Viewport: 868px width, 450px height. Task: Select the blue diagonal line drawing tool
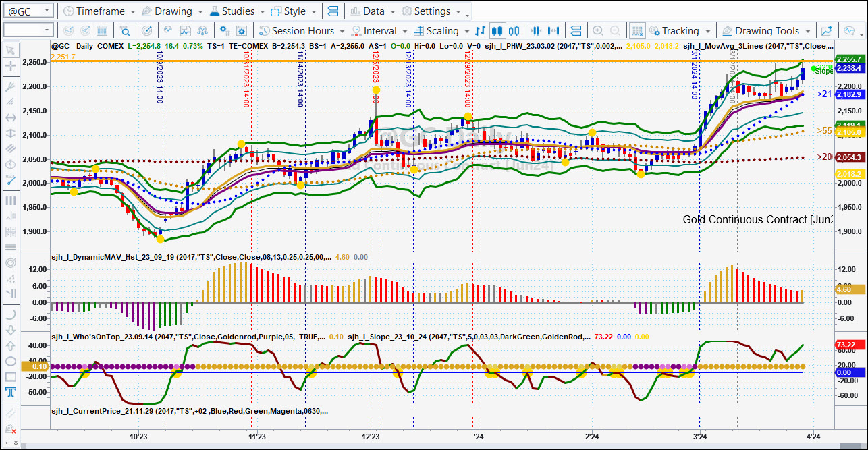click(10, 180)
